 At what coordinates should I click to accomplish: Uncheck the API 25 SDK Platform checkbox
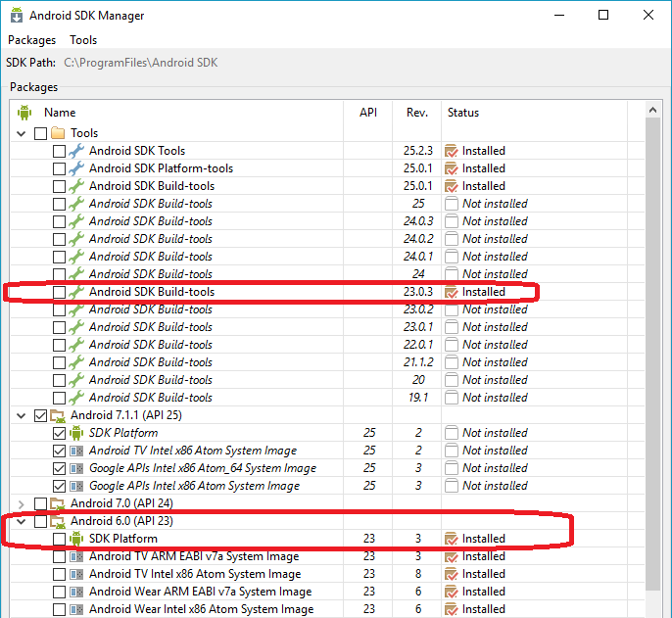point(59,433)
